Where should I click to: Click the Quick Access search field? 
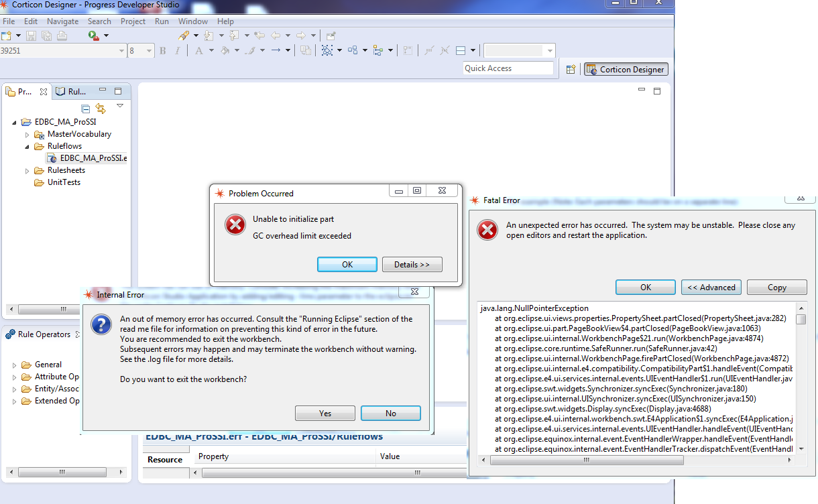pos(508,68)
